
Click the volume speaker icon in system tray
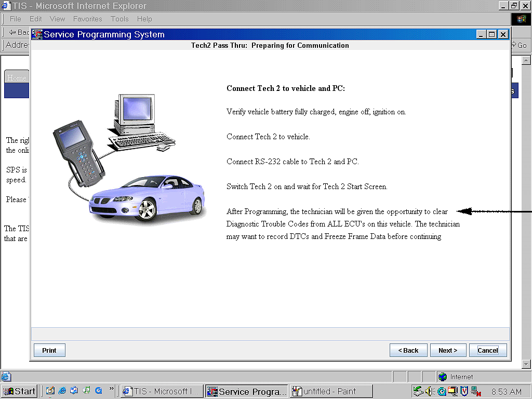[x=430, y=391]
